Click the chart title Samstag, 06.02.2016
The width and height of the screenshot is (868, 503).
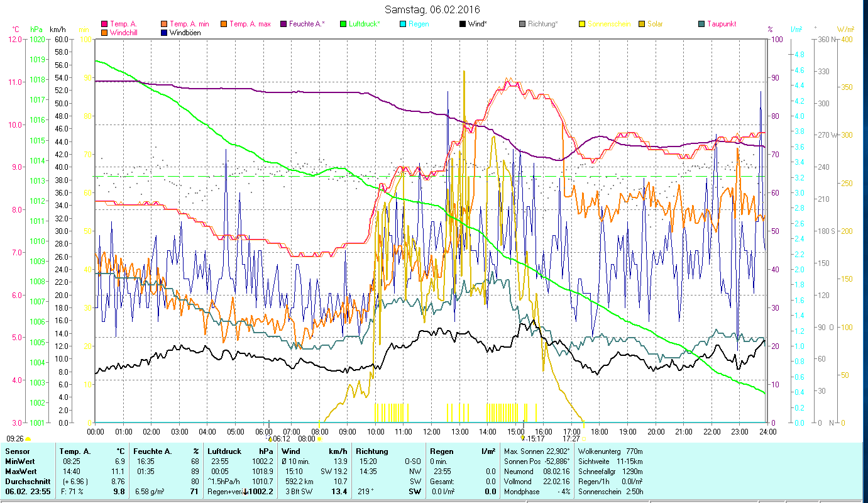(431, 9)
